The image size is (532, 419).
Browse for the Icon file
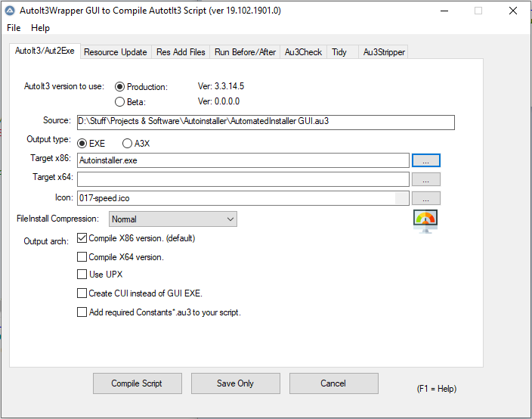426,198
